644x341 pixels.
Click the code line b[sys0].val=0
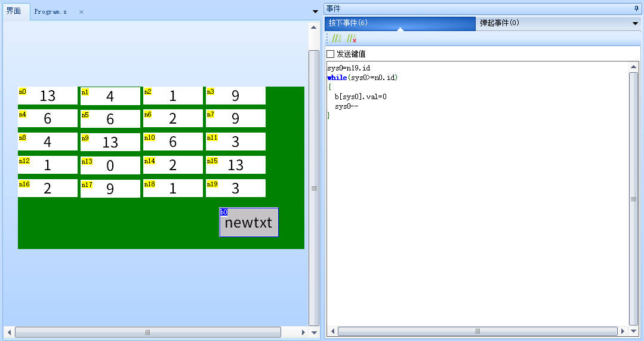360,97
